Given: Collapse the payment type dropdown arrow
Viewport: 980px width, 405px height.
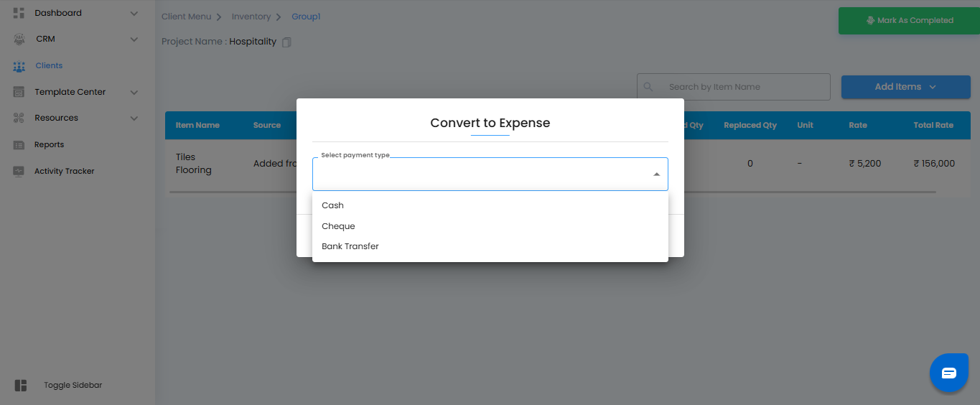Looking at the screenshot, I should click(x=656, y=174).
